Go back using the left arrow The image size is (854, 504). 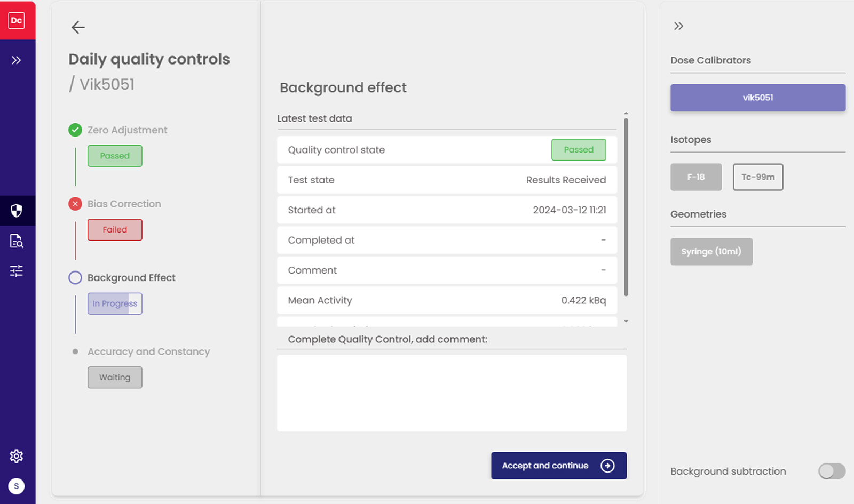(78, 27)
